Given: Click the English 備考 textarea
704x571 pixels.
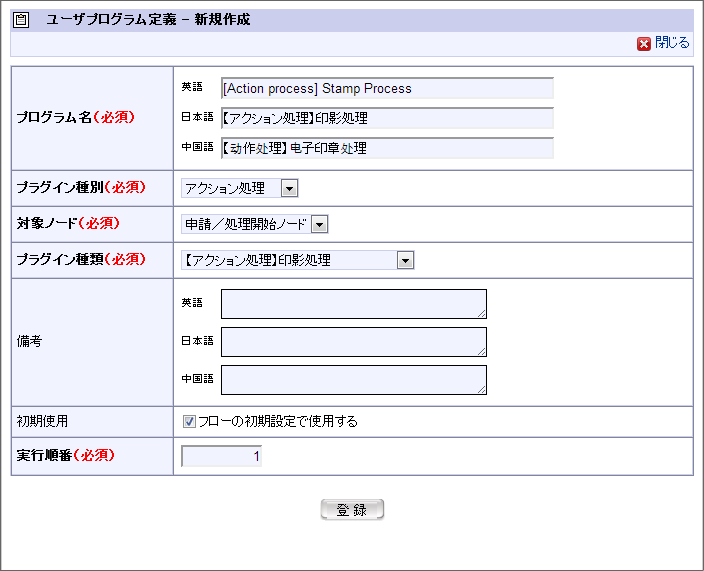Looking at the screenshot, I should coord(353,304).
